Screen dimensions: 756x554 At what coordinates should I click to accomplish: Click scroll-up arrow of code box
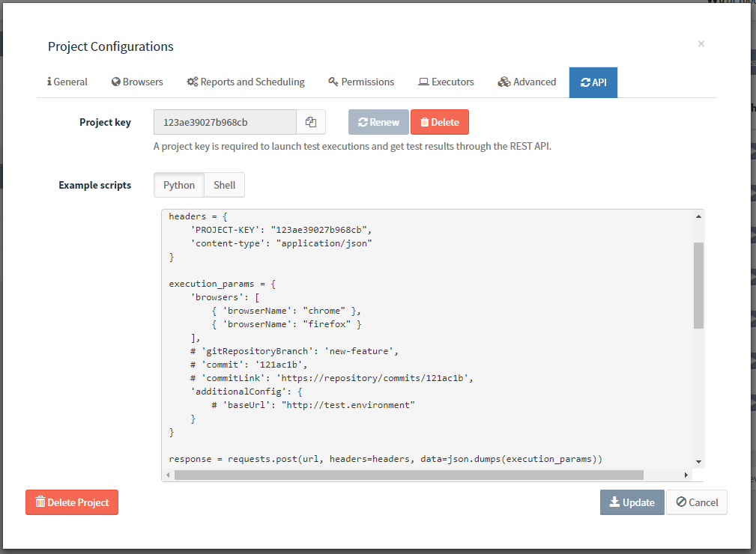click(698, 217)
